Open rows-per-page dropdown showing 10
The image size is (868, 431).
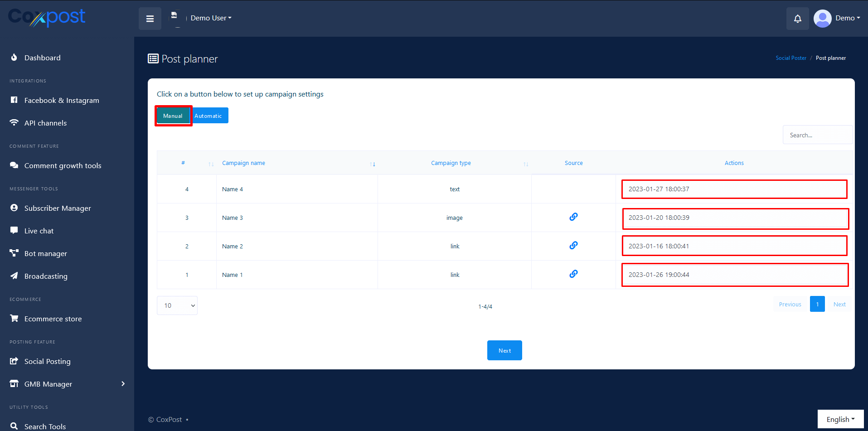tap(177, 305)
